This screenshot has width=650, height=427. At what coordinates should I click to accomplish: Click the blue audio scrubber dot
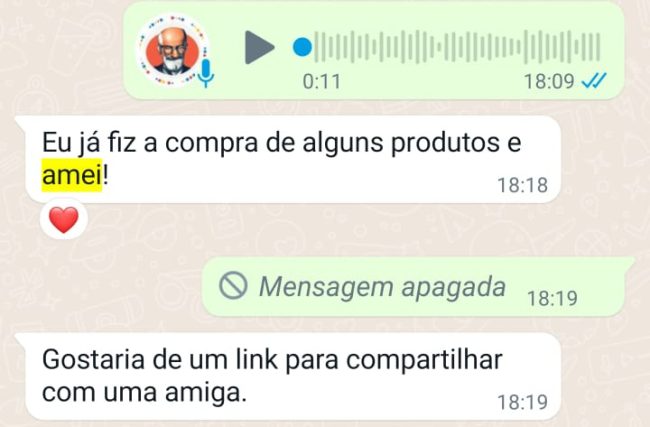coord(302,47)
